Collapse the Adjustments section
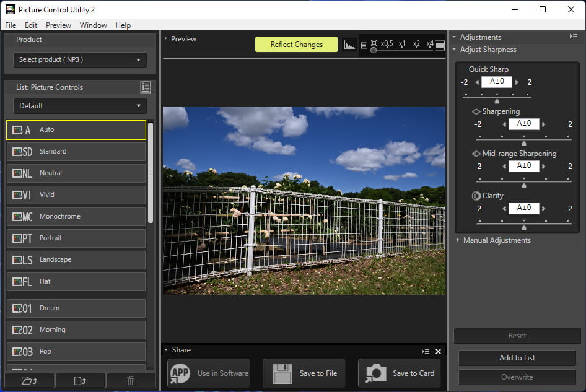 [454, 37]
